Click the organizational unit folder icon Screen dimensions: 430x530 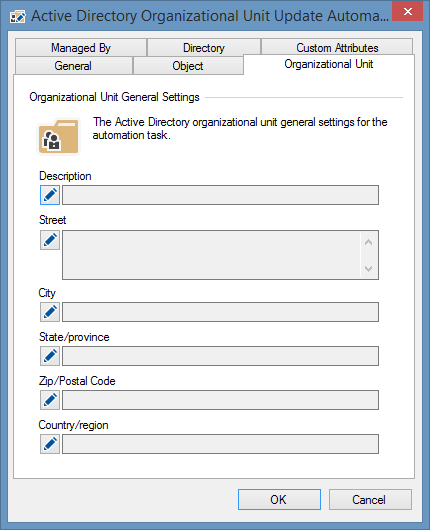coord(58,136)
